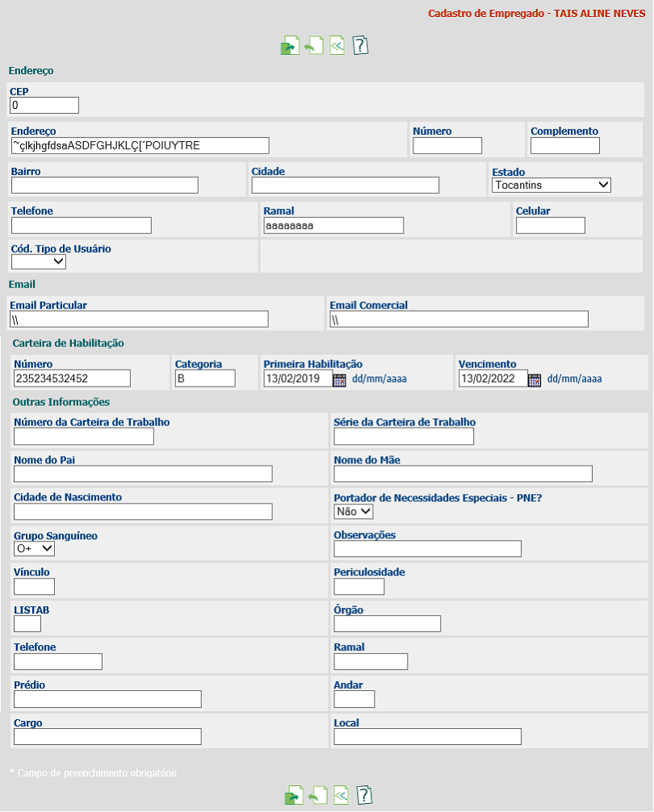Open the Estado dropdown showing Tocantins
The height and width of the screenshot is (812, 654).
pyautogui.click(x=551, y=185)
